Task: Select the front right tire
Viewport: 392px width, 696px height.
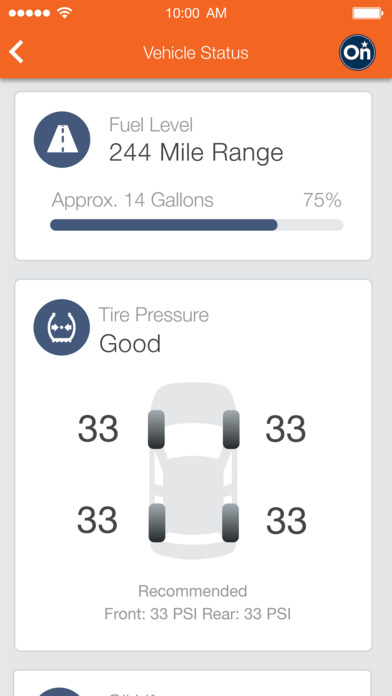Action: pyautogui.click(x=231, y=429)
